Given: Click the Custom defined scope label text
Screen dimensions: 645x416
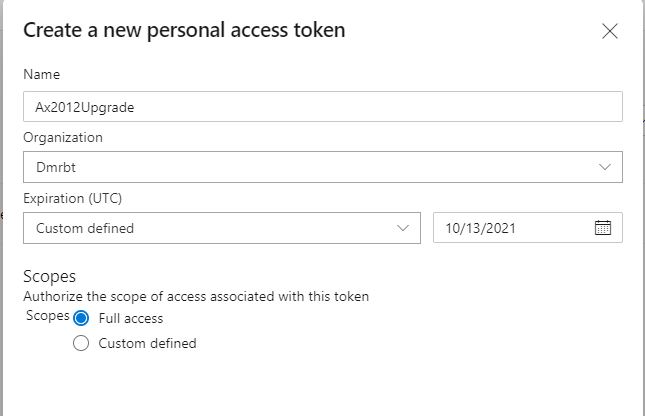Looking at the screenshot, I should tap(147, 343).
